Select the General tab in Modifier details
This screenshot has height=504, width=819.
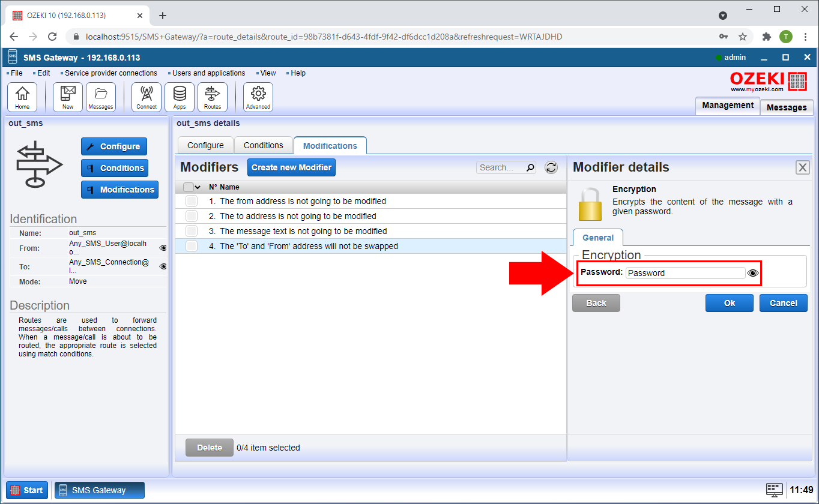(598, 238)
